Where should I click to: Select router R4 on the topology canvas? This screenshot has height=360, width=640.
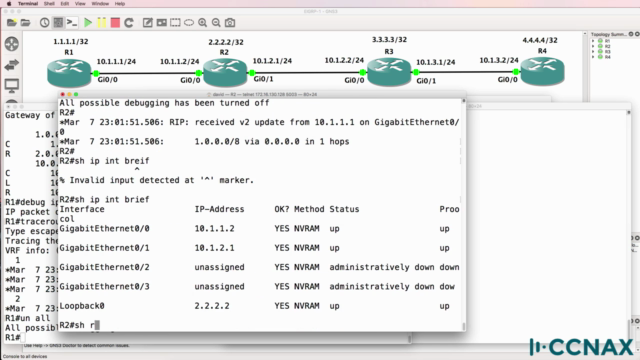(x=542, y=71)
